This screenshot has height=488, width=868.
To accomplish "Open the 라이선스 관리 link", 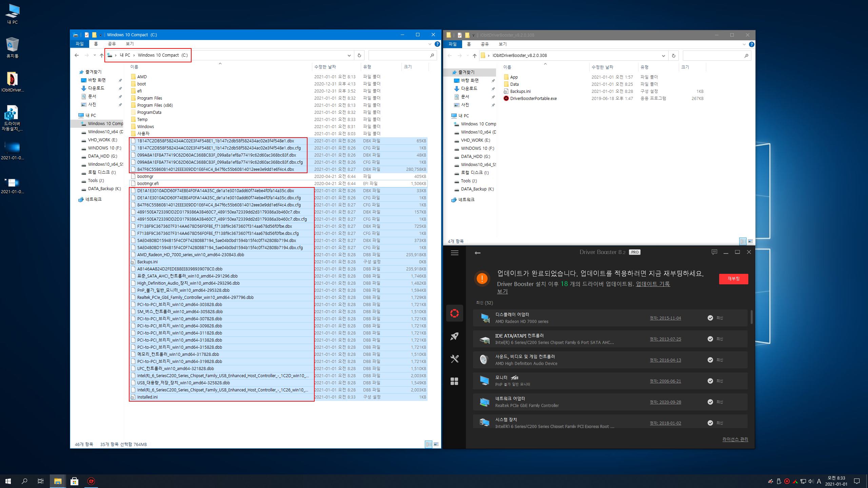I will 735,439.
